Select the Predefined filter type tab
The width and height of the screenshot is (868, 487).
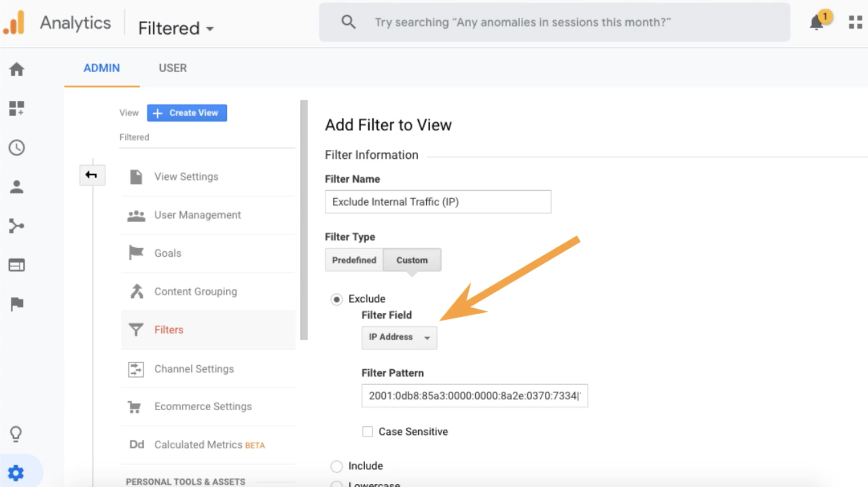point(354,260)
